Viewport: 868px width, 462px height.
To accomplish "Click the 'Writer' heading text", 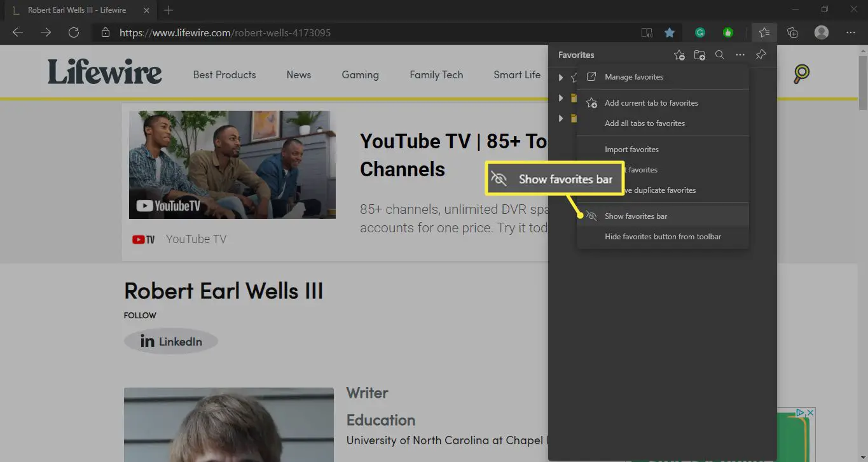I will (x=367, y=393).
